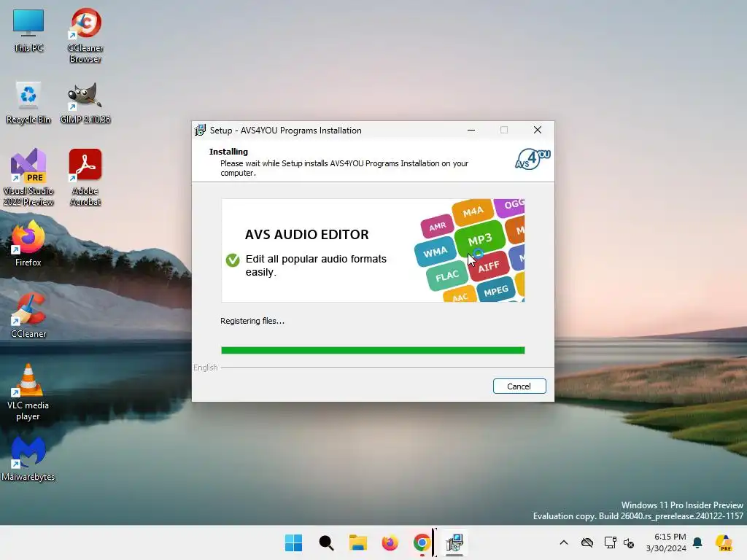The width and height of the screenshot is (747, 560).
Task: Select the Firefox desktop shortcut
Action: (x=28, y=244)
